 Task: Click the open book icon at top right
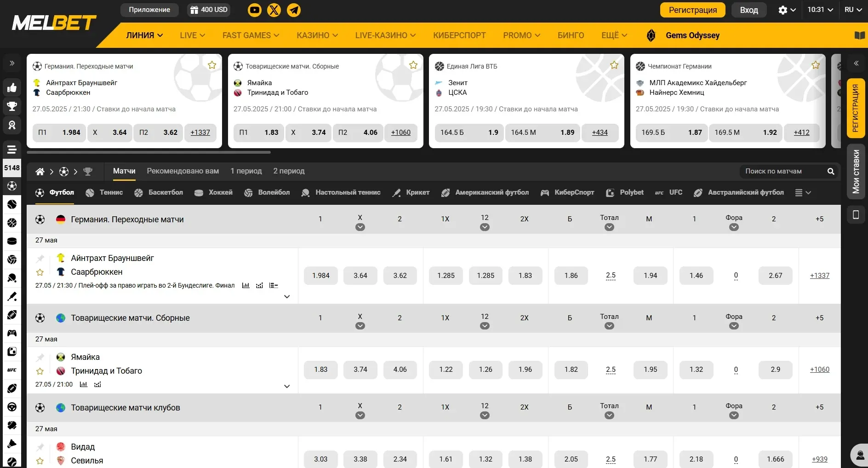[x=859, y=35]
